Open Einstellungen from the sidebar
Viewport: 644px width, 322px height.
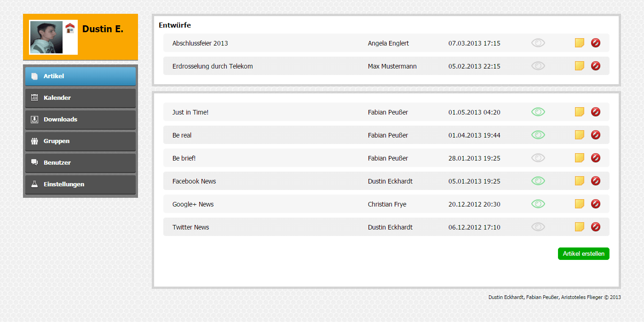[x=80, y=184]
